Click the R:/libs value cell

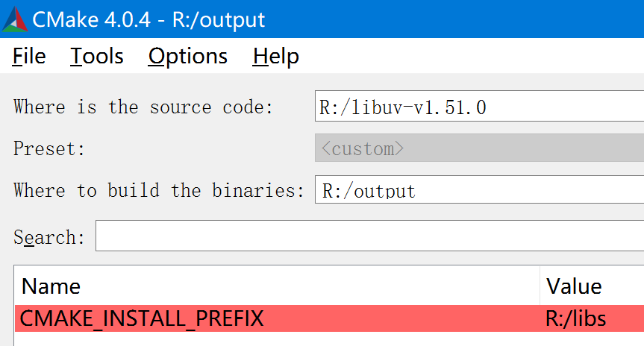(576, 319)
